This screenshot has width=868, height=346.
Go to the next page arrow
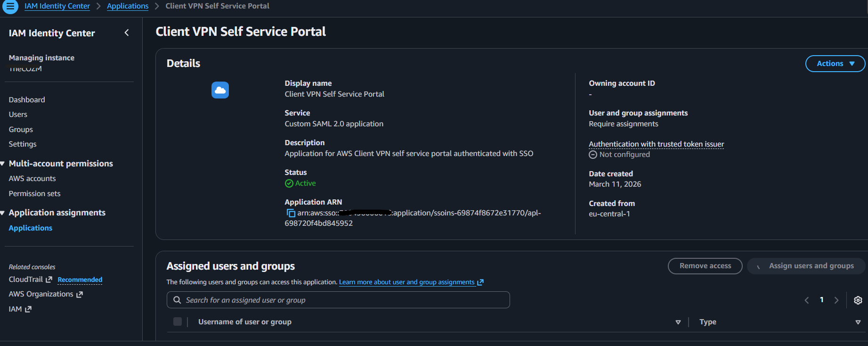pos(836,300)
